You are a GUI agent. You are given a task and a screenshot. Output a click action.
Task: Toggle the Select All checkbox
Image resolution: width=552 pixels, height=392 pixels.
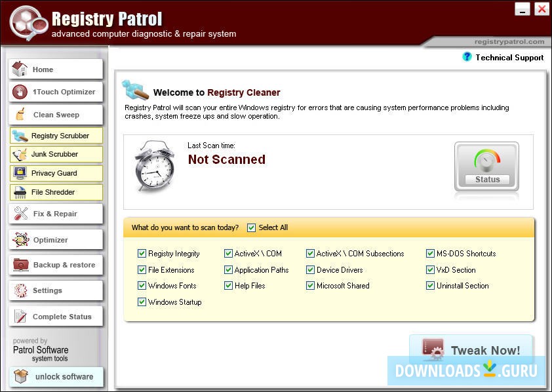(251, 227)
